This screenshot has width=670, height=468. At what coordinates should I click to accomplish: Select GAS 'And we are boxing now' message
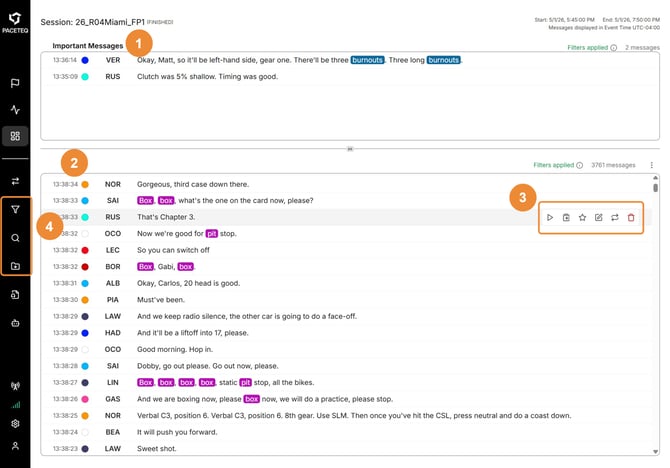click(347, 399)
